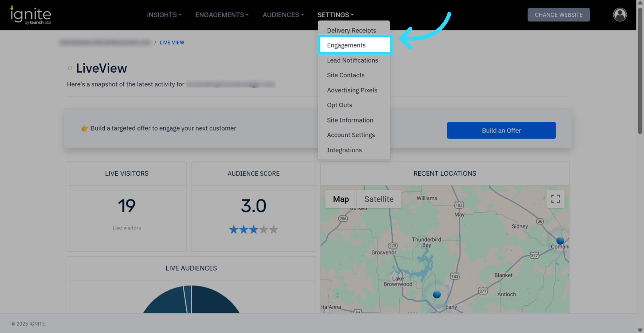Click the Ignite logo
This screenshot has height=333, width=644.
click(x=31, y=15)
